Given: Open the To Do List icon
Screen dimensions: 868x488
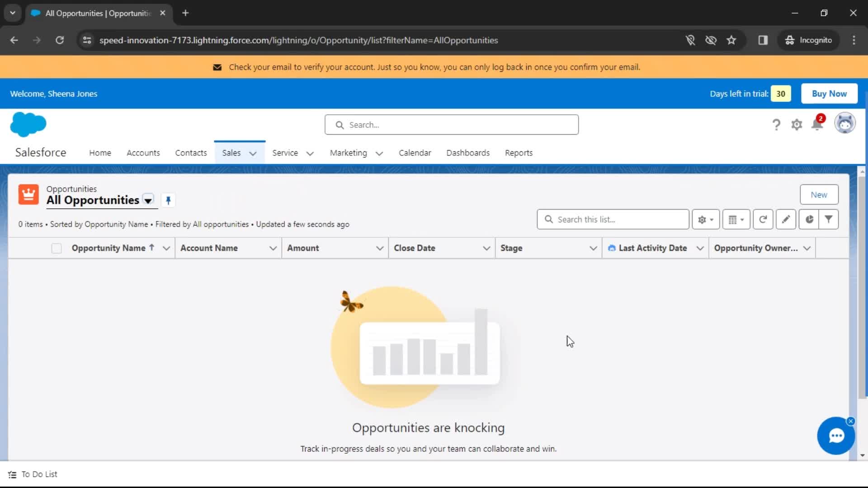Looking at the screenshot, I should coord(12,474).
